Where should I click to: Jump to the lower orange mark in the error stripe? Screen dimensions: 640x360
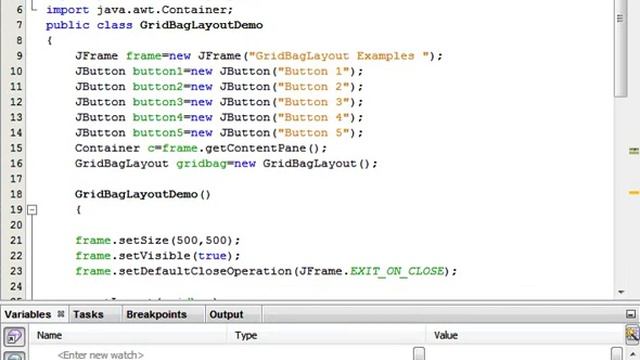(x=633, y=192)
